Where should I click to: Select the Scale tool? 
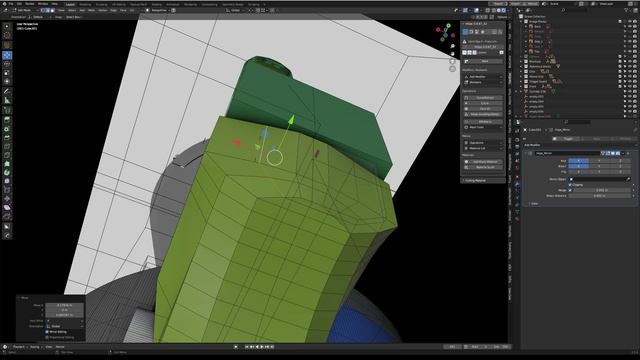7,73
